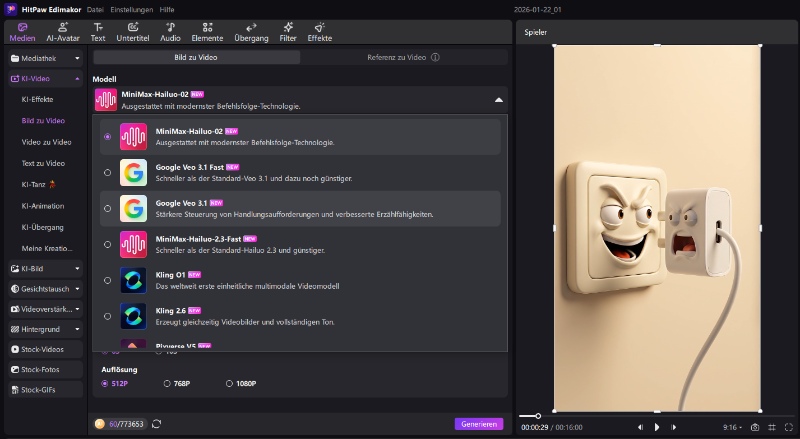800x439 pixels.
Task: Click the Generieren button
Action: point(479,424)
